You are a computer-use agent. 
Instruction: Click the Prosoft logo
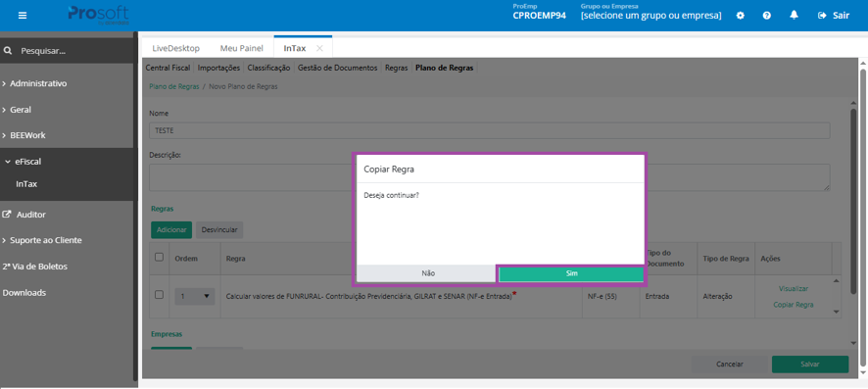pos(98,16)
